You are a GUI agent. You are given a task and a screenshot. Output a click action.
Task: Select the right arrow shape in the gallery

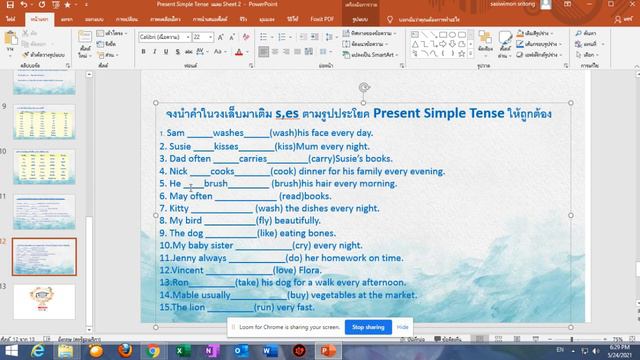point(442,44)
